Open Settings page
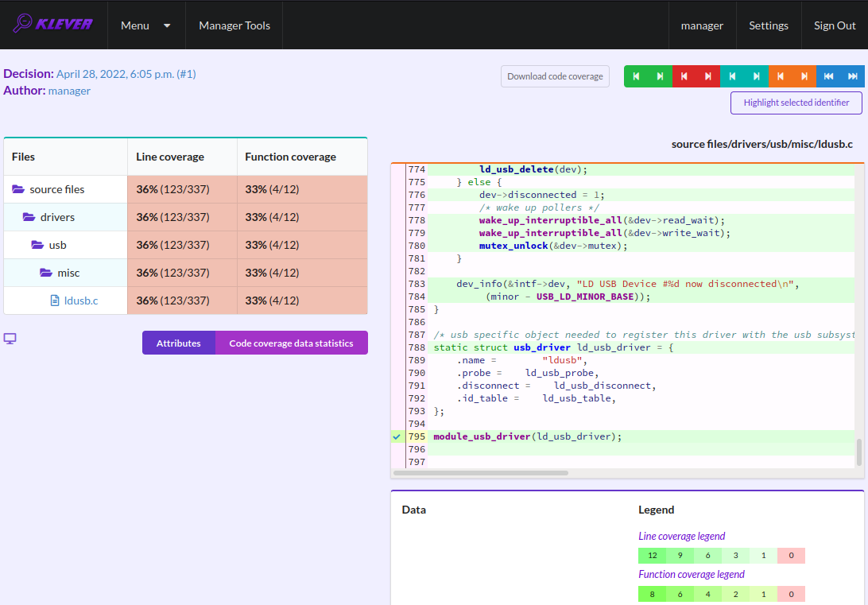The height and width of the screenshot is (605, 868). 769,25
